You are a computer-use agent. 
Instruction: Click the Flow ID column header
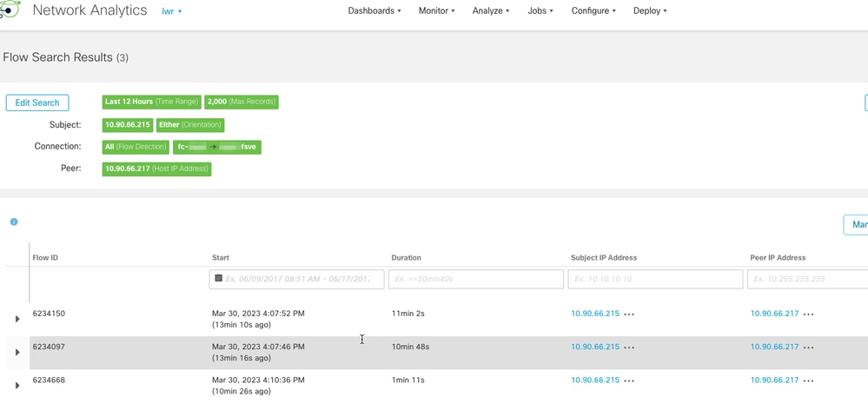point(45,258)
